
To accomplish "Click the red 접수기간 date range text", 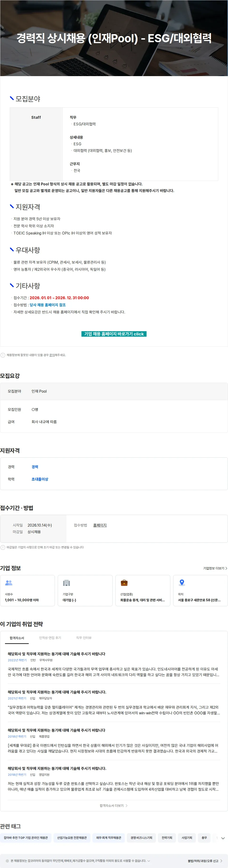I will pos(59,298).
